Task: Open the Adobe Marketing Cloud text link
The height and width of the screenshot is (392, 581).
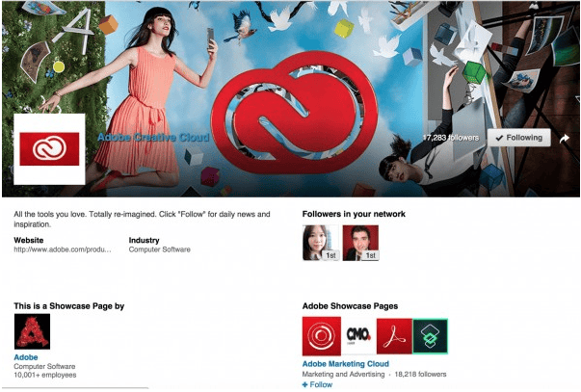Action: pyautogui.click(x=346, y=364)
